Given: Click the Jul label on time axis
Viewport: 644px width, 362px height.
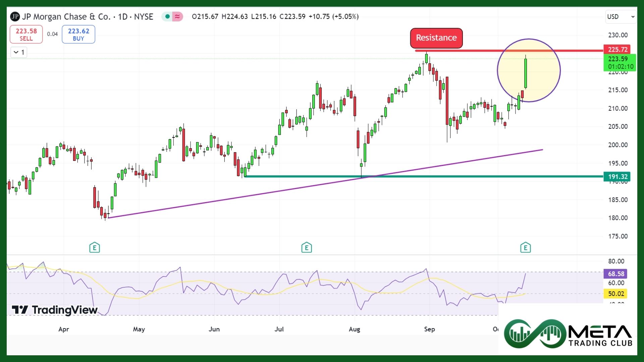Looking at the screenshot, I should 279,329.
